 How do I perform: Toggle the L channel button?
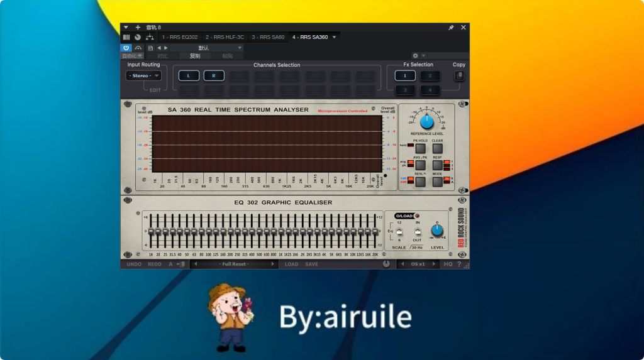pyautogui.click(x=189, y=75)
